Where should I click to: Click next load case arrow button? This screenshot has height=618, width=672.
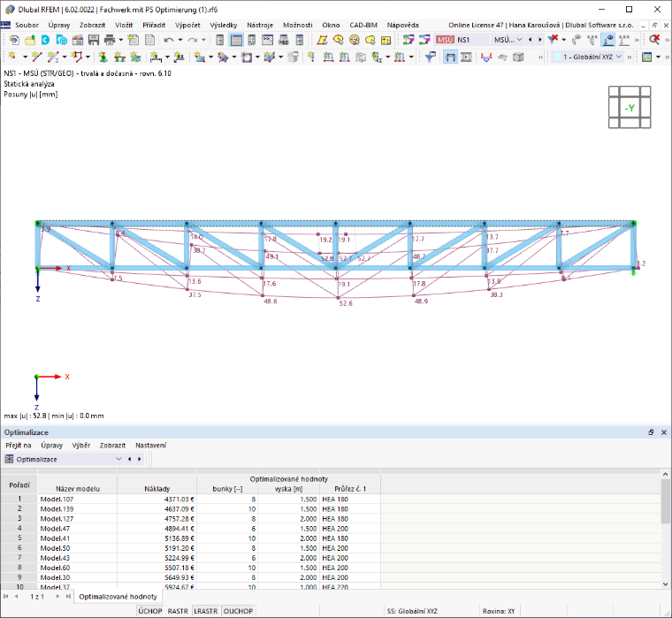[539, 40]
